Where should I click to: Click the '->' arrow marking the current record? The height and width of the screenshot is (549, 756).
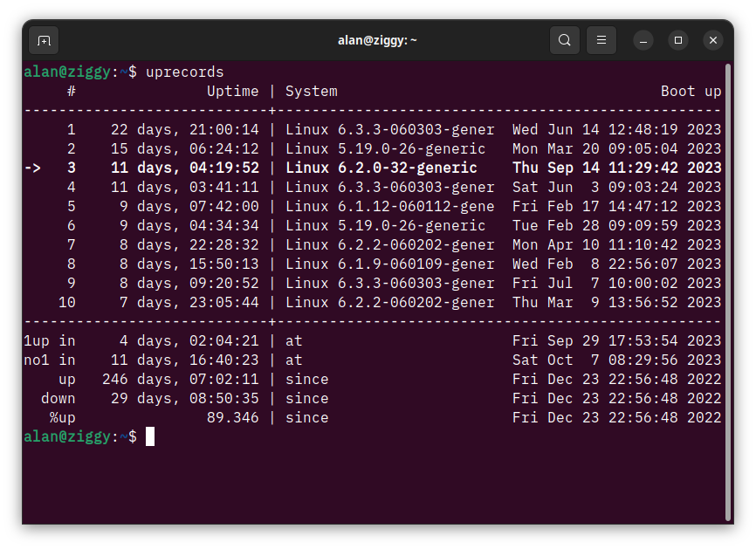click(x=32, y=168)
